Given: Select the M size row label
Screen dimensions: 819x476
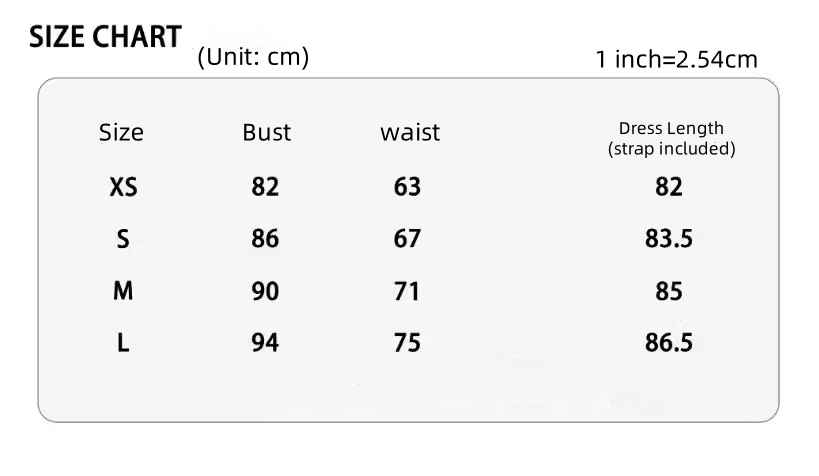Looking at the screenshot, I should (123, 292).
